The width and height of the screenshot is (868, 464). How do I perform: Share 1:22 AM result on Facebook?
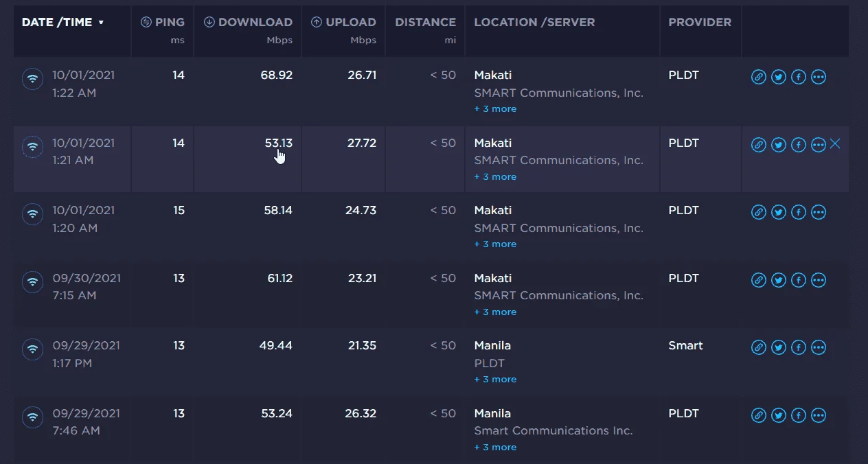(798, 77)
